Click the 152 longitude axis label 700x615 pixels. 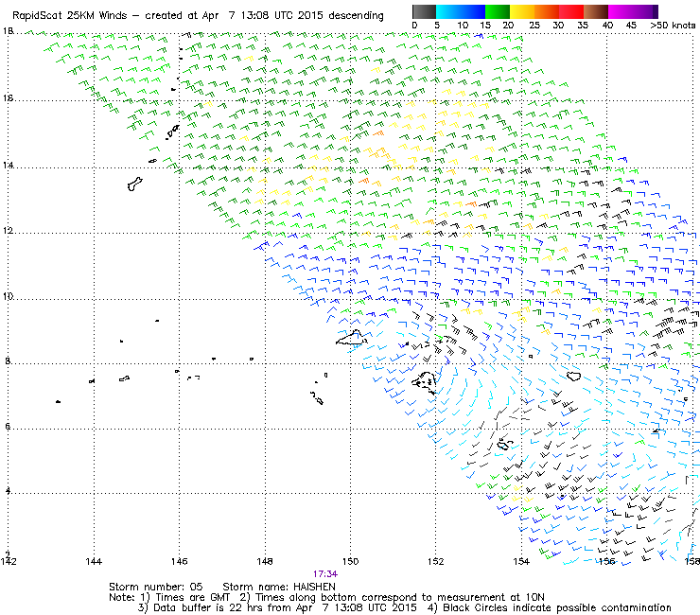436,561
